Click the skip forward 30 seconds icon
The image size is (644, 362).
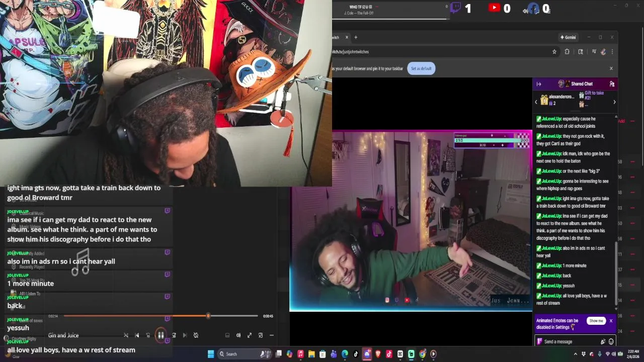click(x=174, y=335)
